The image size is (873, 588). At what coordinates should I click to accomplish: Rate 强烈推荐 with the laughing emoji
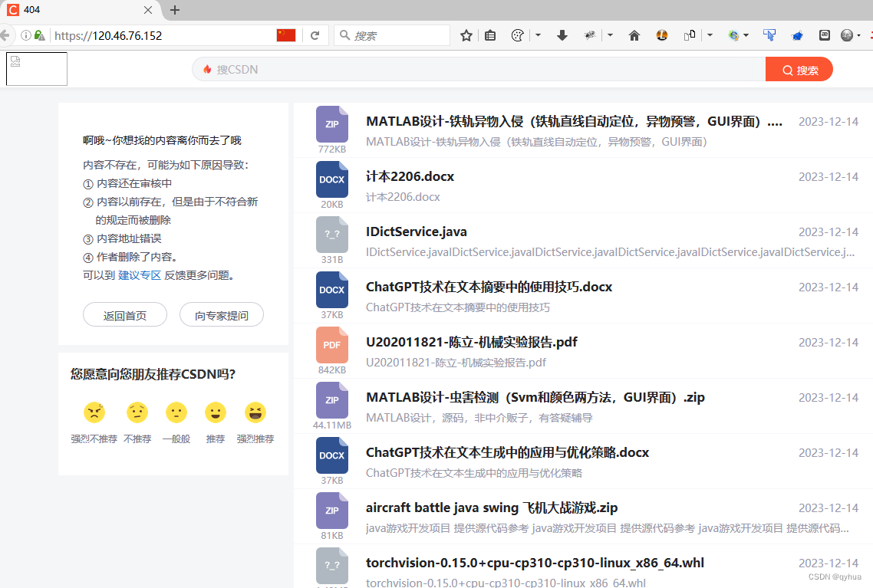coord(255,412)
